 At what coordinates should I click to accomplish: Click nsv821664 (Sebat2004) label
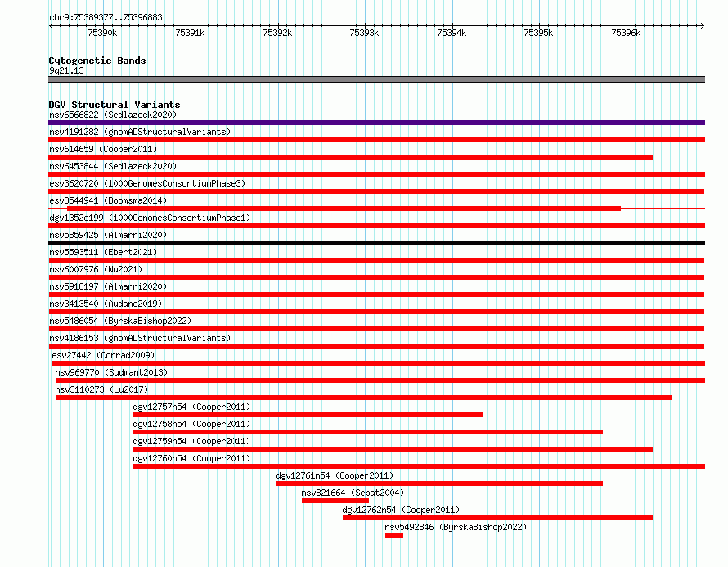pyautogui.click(x=353, y=493)
